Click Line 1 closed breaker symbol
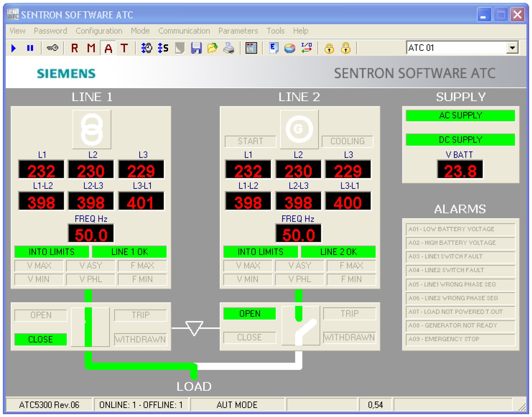Image resolution: width=532 pixels, height=417 pixels. coord(90,327)
